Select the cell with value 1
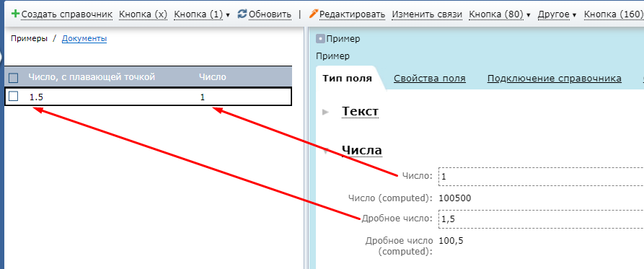Image resolution: width=644 pixels, height=269 pixels. 203,97
